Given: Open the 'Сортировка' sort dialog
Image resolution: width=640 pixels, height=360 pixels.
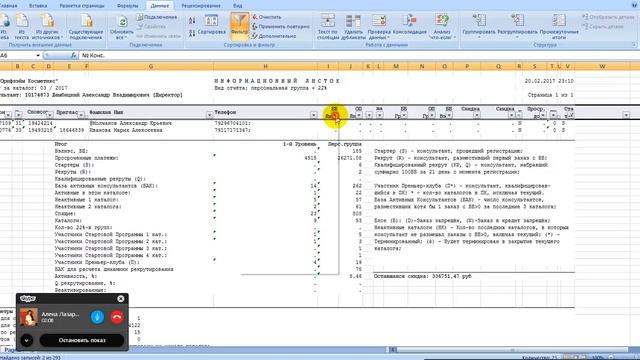Looking at the screenshot, I should (x=211, y=25).
